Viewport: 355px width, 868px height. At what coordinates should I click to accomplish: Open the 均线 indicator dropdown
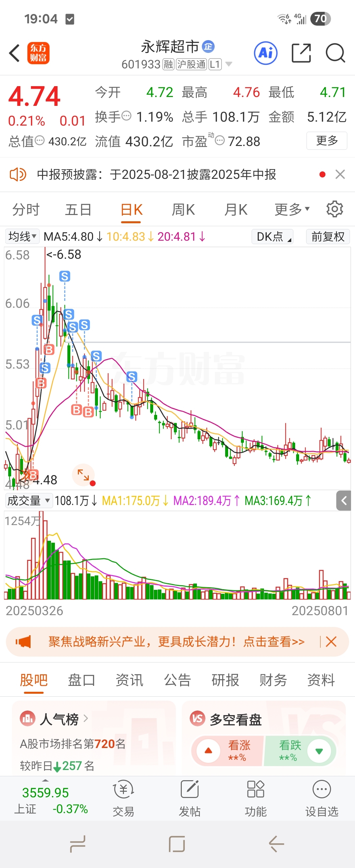click(x=22, y=236)
